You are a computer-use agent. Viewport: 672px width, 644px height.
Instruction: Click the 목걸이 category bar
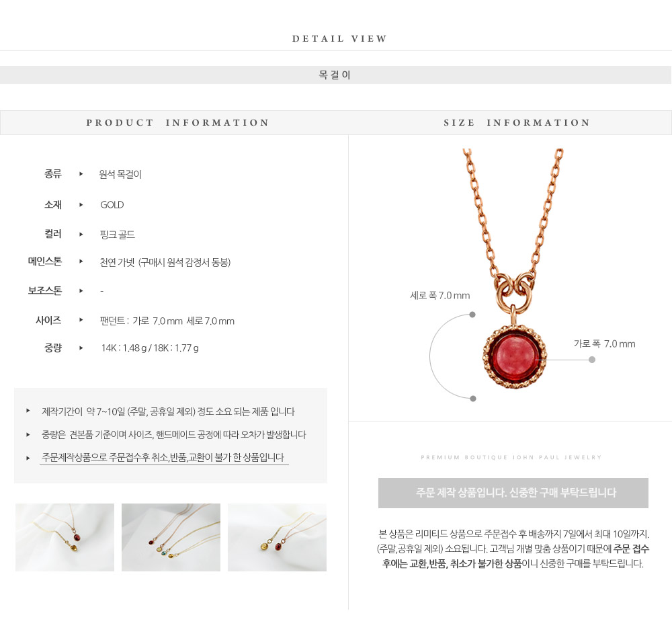tap(335, 75)
